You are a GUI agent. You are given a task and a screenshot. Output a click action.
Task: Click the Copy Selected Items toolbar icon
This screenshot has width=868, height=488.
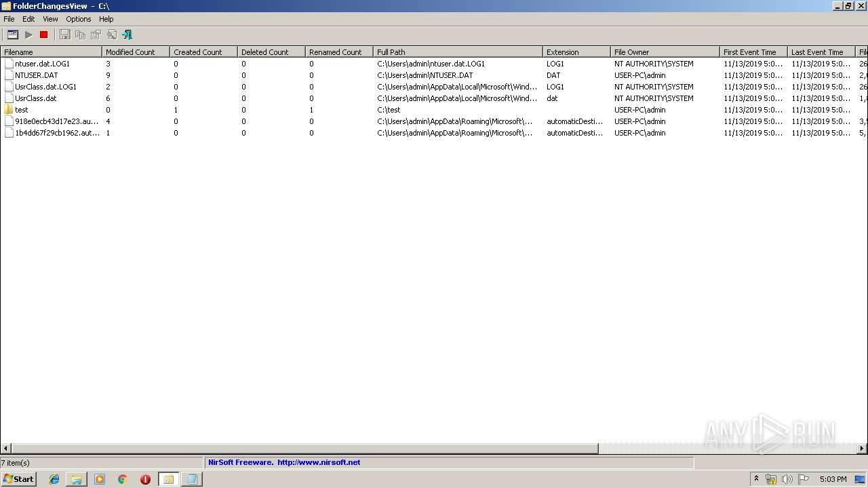(80, 35)
